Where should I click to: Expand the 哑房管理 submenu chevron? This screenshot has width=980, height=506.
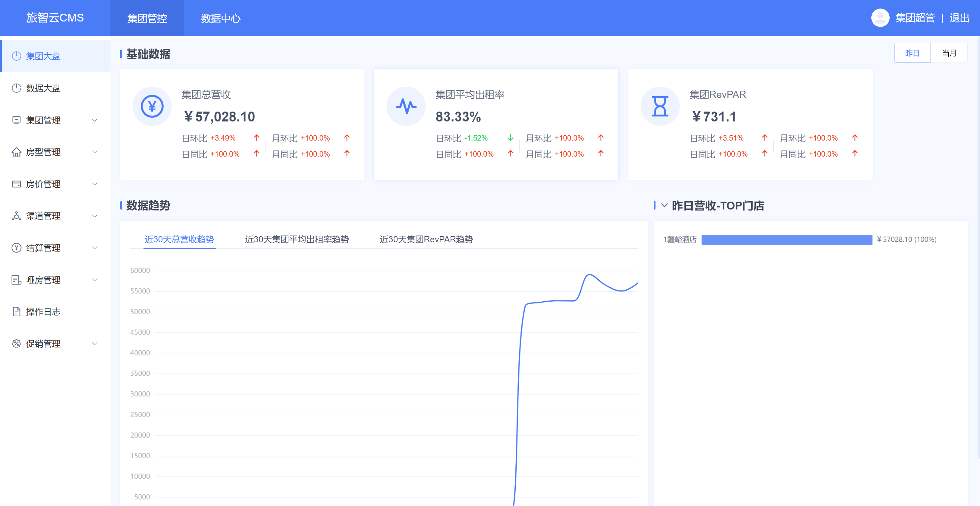tap(95, 280)
